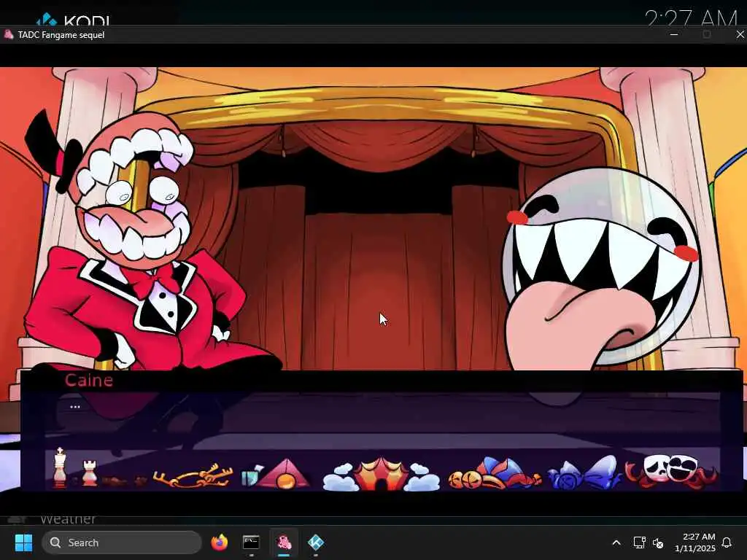Image resolution: width=747 pixels, height=560 pixels.
Task: Click the TADC Fangame sequel title icon
Action: pos(9,34)
